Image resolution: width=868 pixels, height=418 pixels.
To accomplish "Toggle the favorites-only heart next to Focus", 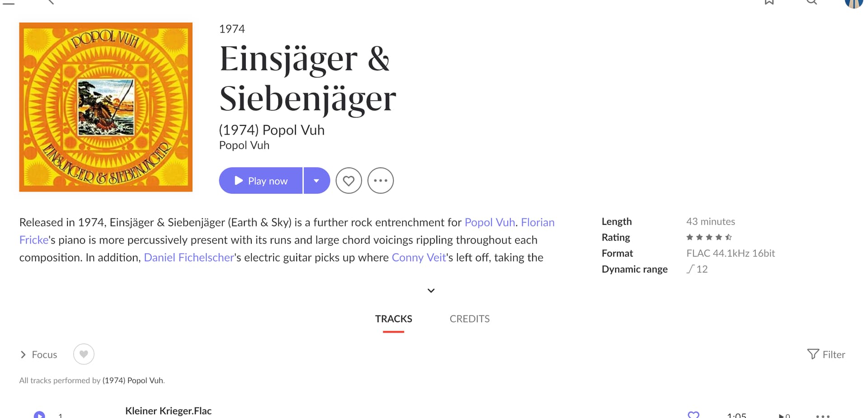I will [x=84, y=354].
